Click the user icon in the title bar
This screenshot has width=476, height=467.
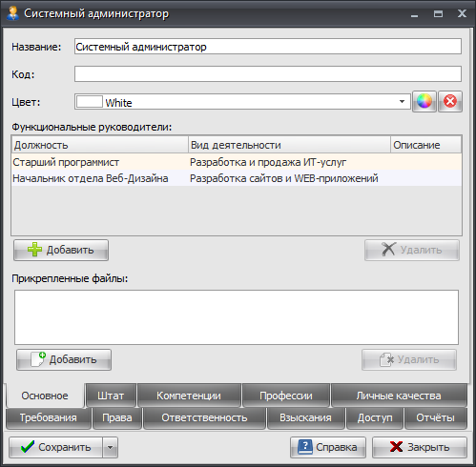(x=12, y=13)
